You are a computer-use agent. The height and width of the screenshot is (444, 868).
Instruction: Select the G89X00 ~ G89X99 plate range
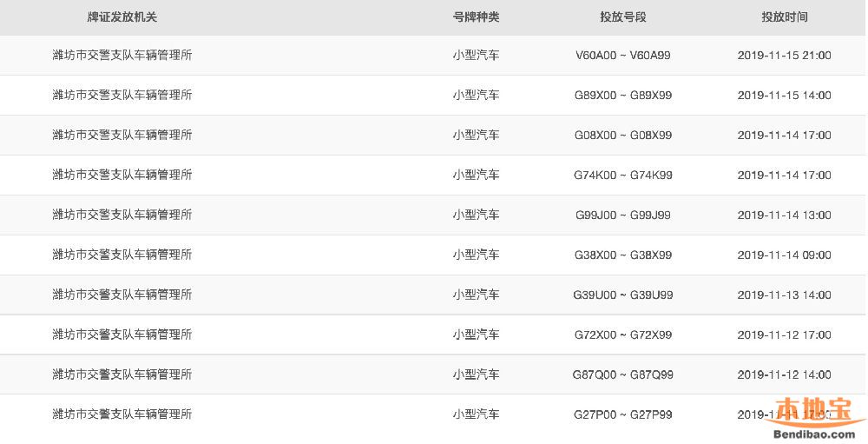pos(623,96)
